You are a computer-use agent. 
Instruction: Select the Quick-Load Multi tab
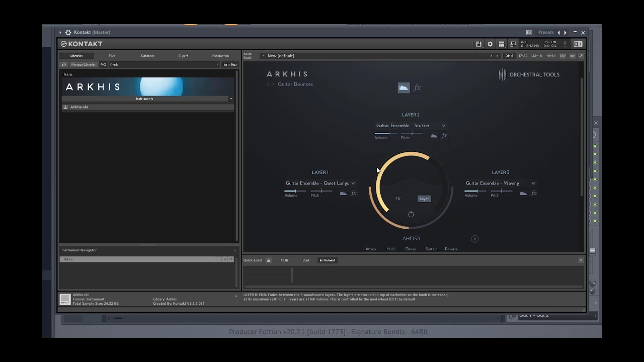click(x=284, y=260)
